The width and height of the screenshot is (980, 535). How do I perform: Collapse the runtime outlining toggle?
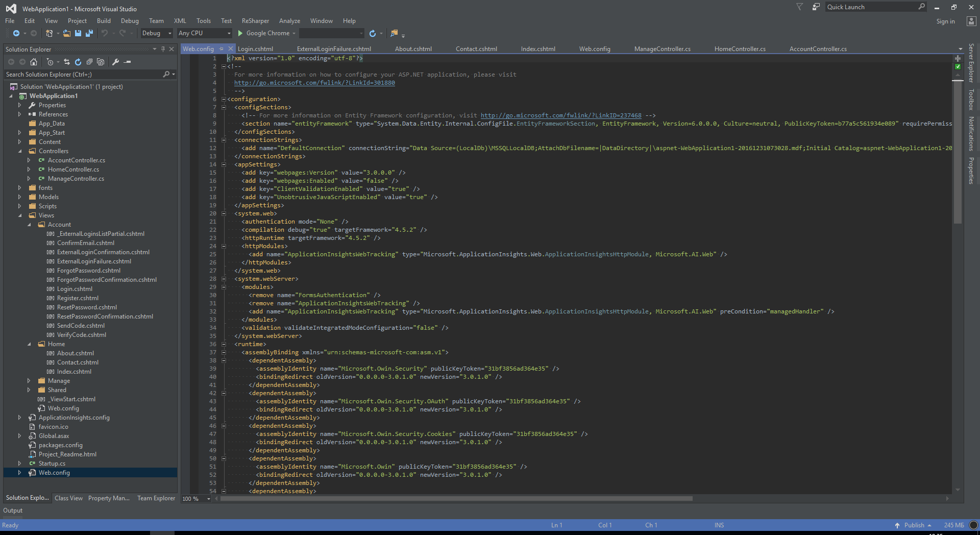224,344
